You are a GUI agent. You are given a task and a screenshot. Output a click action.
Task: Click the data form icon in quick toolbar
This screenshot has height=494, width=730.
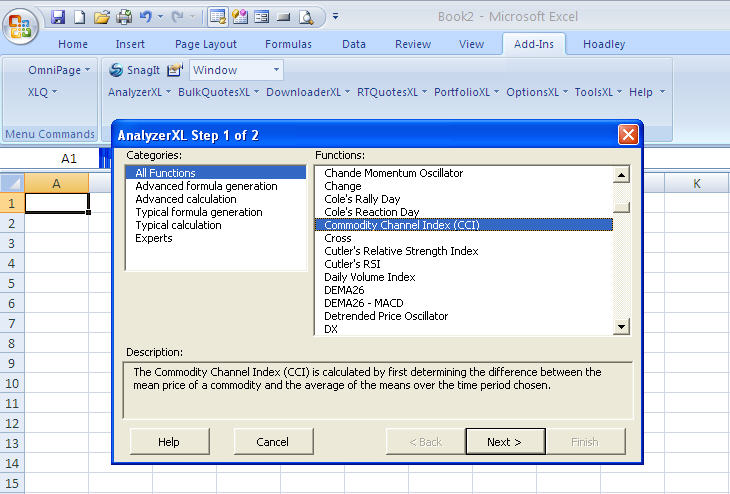pyautogui.click(x=262, y=17)
